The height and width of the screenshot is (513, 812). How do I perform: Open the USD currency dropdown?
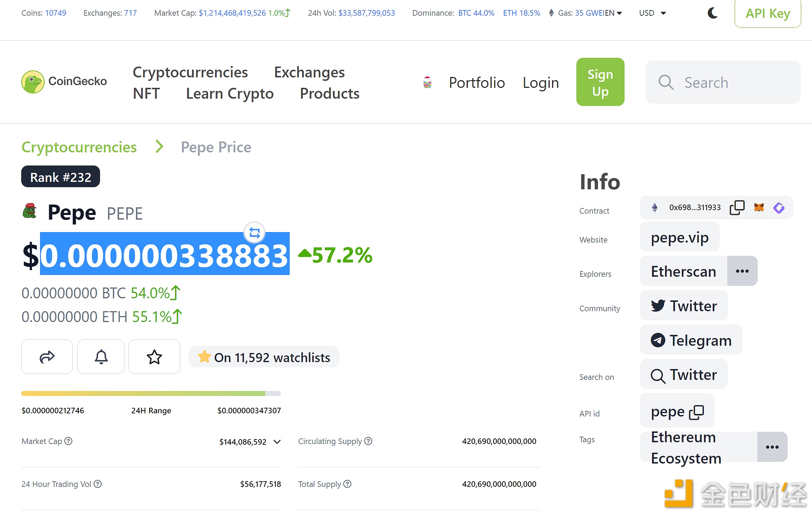click(x=652, y=13)
